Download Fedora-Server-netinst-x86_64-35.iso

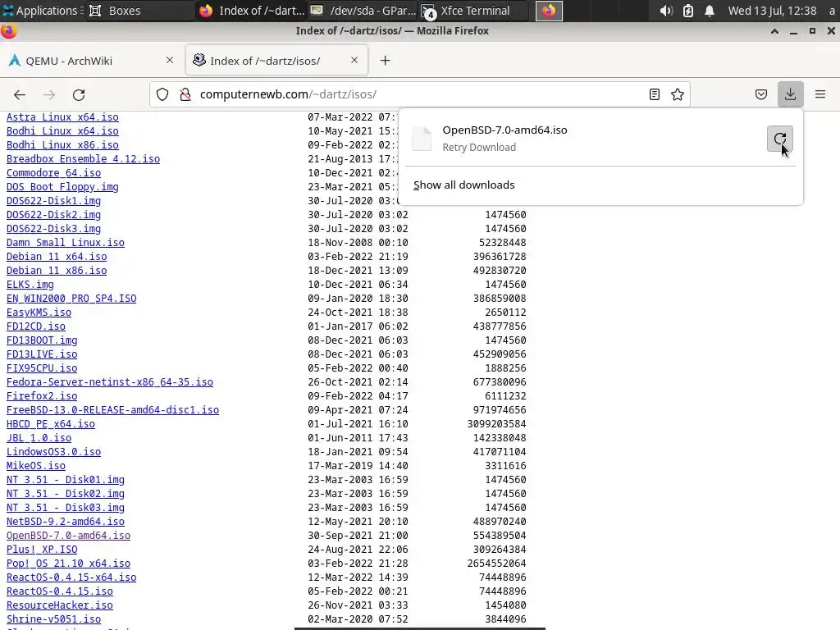pyautogui.click(x=110, y=382)
